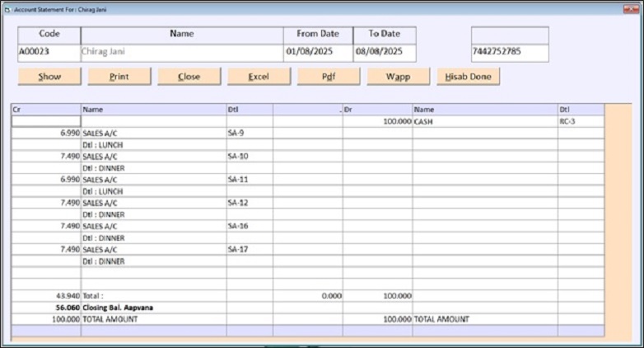Select the SA-16 detail cell
Viewport: 644px width, 348px height.
tap(250, 226)
